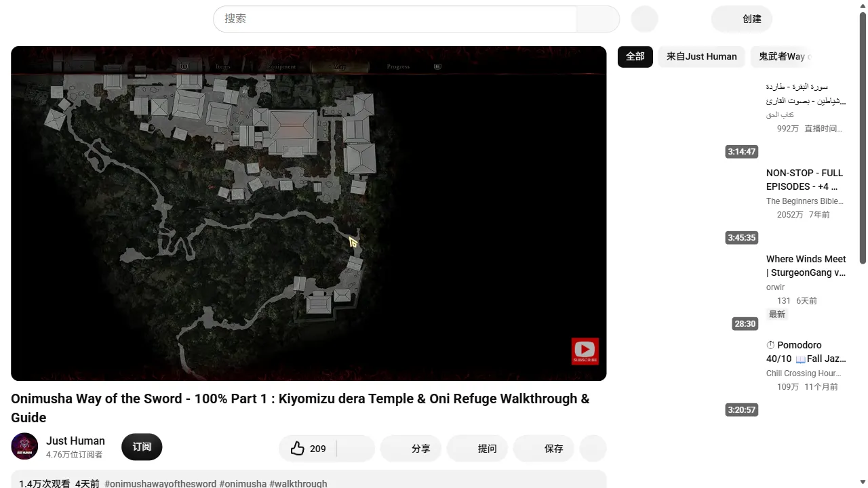Click the 131 6天前 video info line
This screenshot has width=868, height=488.
797,301
